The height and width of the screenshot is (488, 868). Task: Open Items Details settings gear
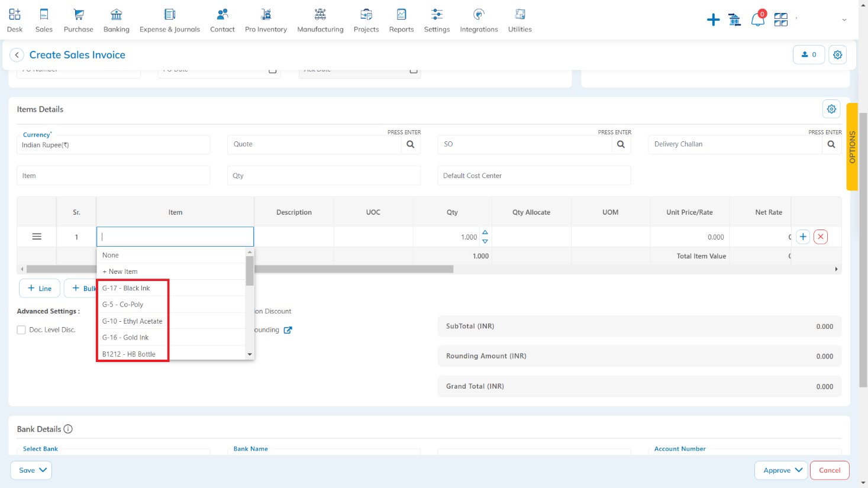tap(831, 109)
